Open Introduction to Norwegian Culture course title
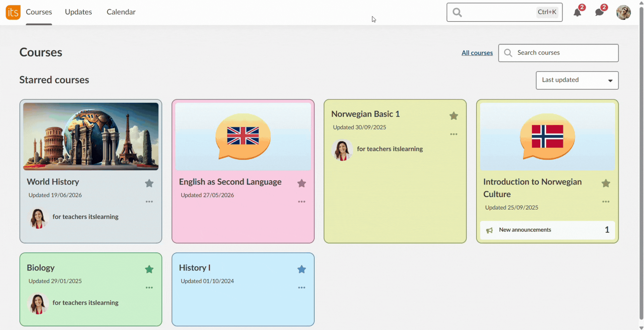644x330 pixels. tap(532, 188)
